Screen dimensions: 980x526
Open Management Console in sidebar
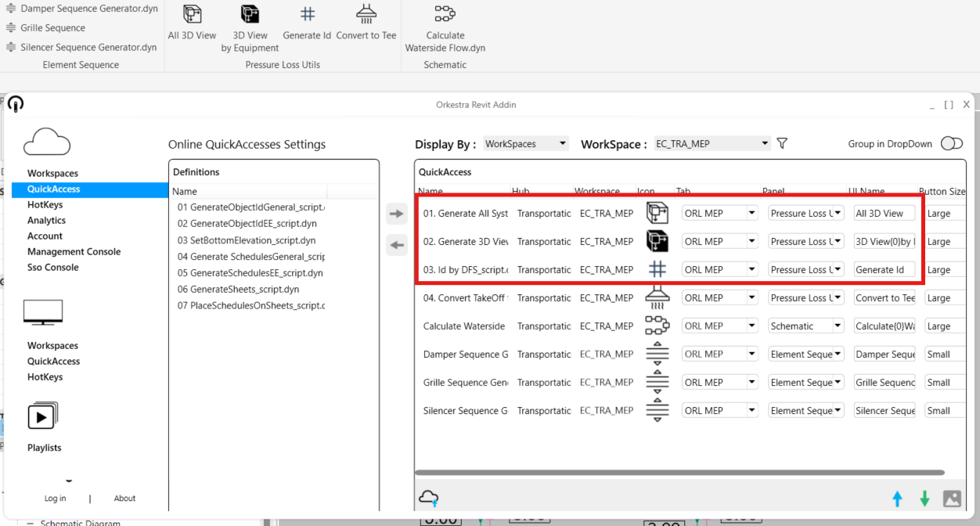click(x=74, y=251)
